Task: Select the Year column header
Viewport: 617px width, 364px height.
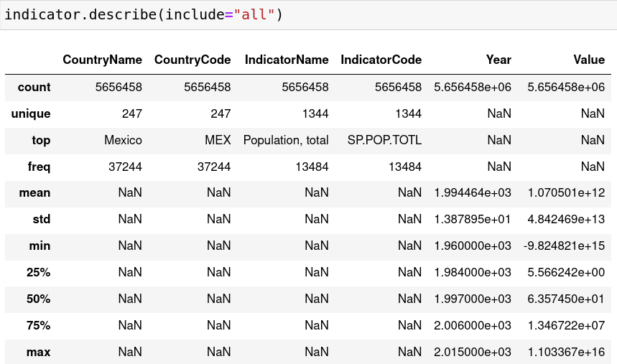Action: 498,60
